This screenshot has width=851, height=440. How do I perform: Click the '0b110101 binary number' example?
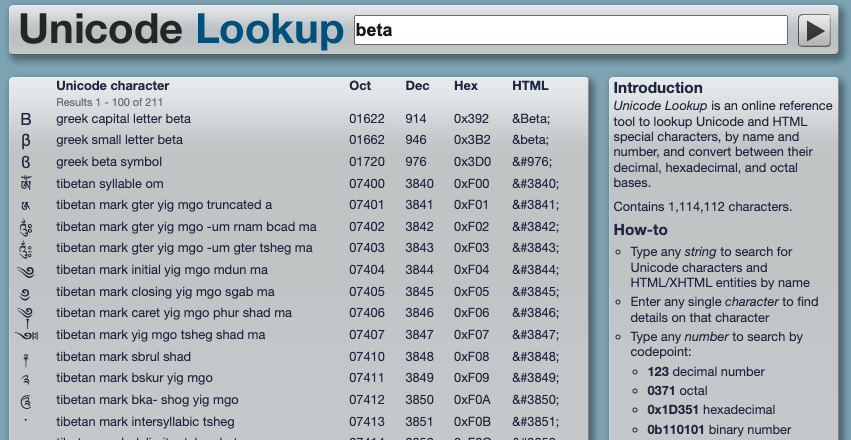tap(719, 430)
